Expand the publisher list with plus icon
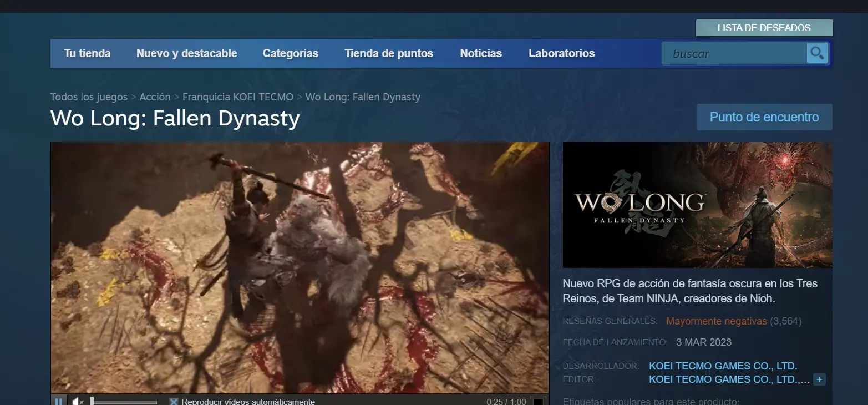 [x=819, y=379]
